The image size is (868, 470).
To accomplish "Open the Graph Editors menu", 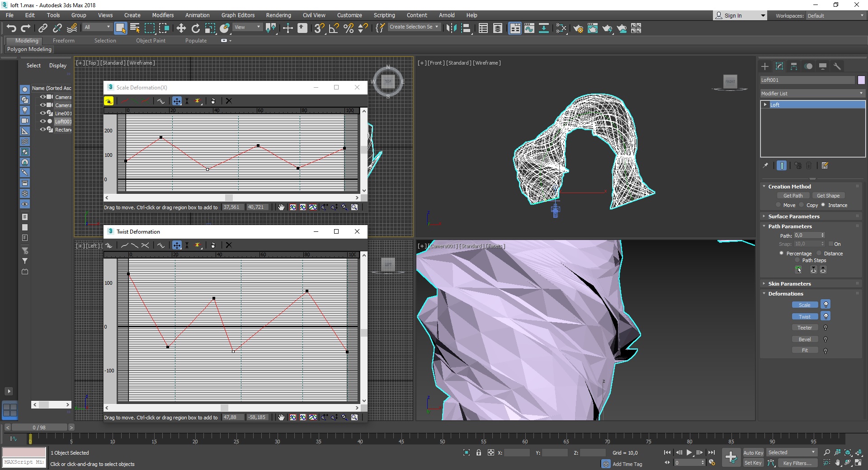I will click(x=238, y=15).
